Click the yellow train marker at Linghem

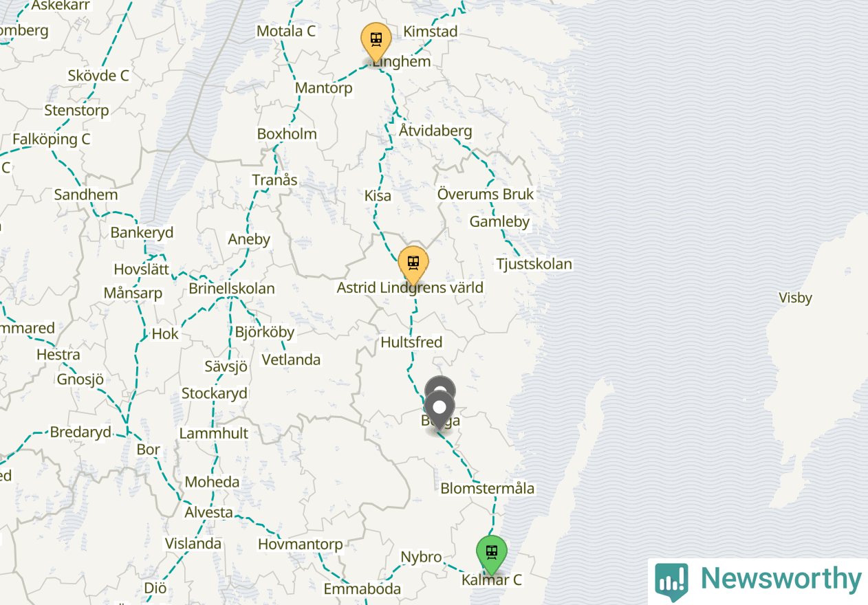pos(376,42)
